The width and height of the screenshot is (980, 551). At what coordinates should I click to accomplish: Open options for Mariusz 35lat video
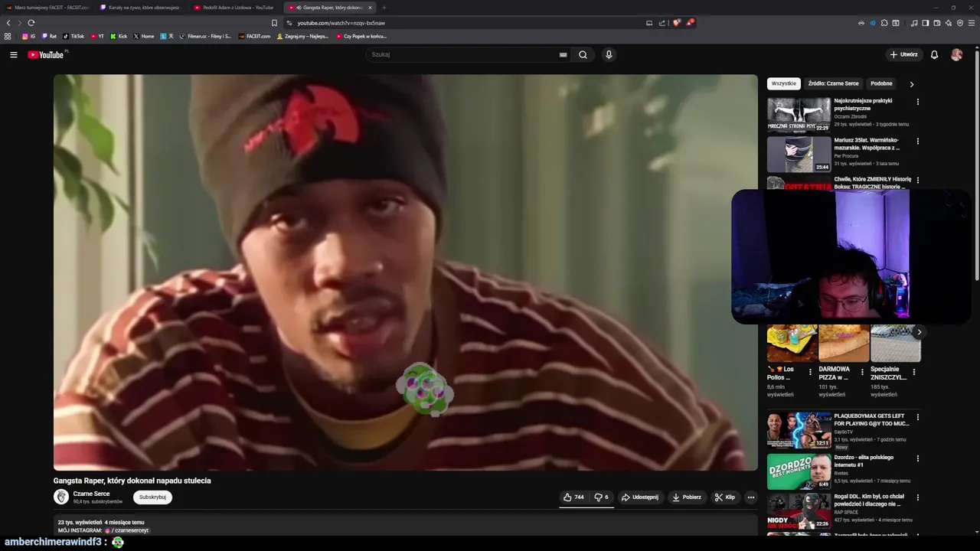[x=917, y=141]
